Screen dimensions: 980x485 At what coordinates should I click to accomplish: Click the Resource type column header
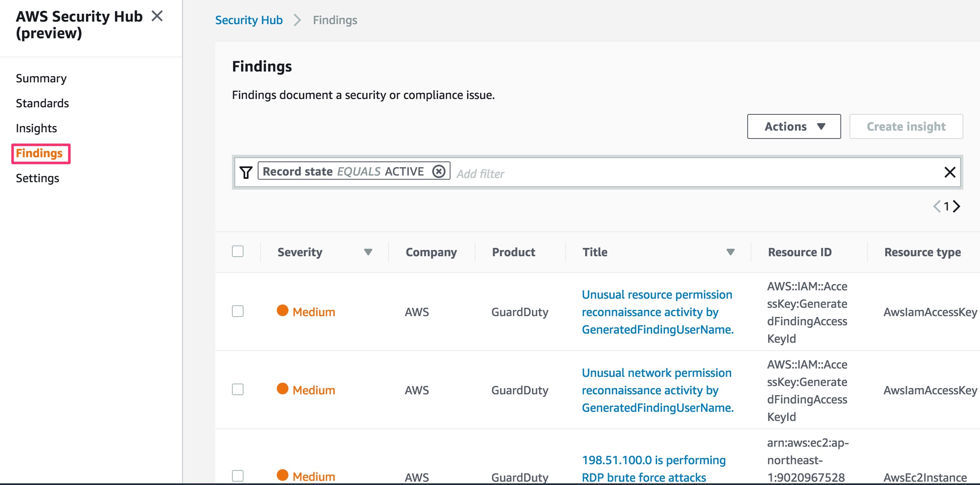[922, 252]
